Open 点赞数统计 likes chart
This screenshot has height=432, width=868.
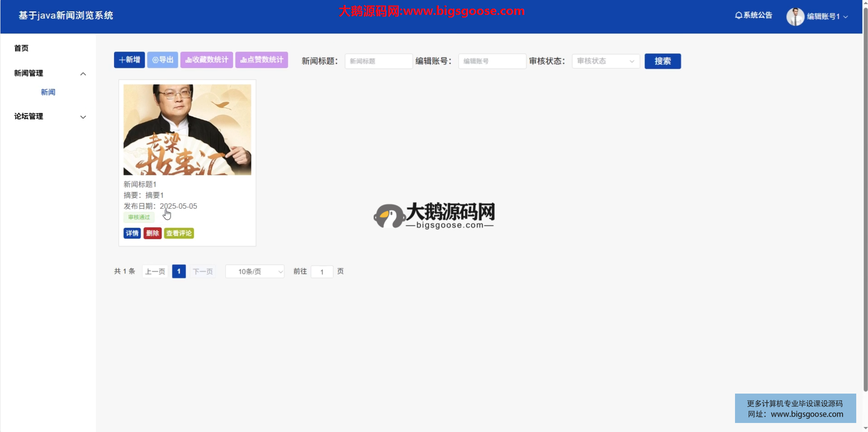pos(261,60)
